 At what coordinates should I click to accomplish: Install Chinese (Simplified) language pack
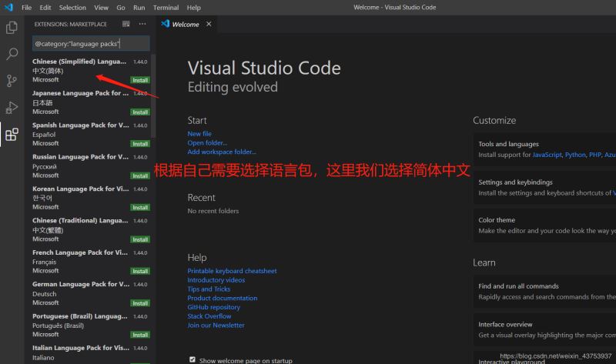tap(140, 80)
